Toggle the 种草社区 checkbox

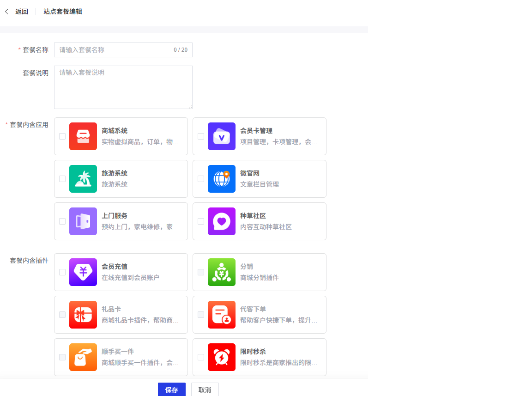(x=201, y=221)
